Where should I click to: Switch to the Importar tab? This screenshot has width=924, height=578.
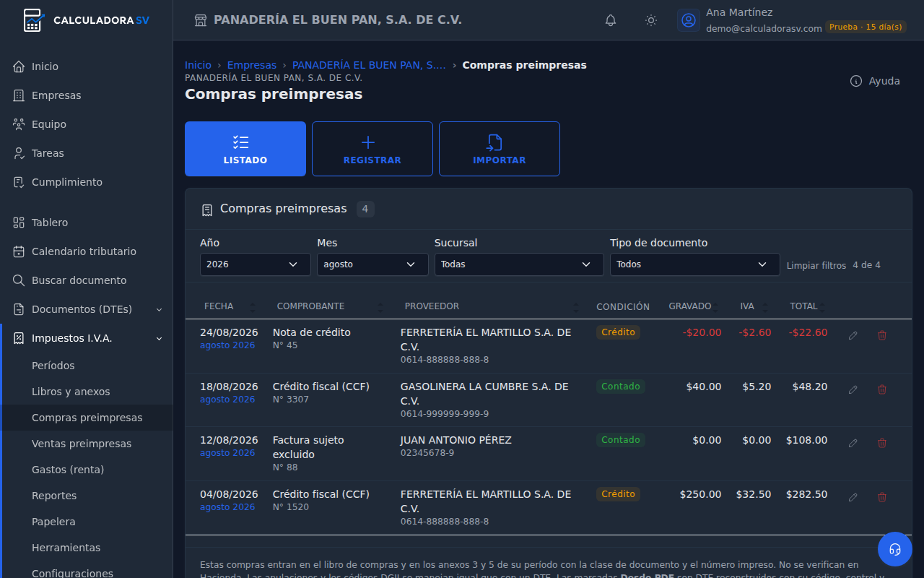(x=500, y=149)
